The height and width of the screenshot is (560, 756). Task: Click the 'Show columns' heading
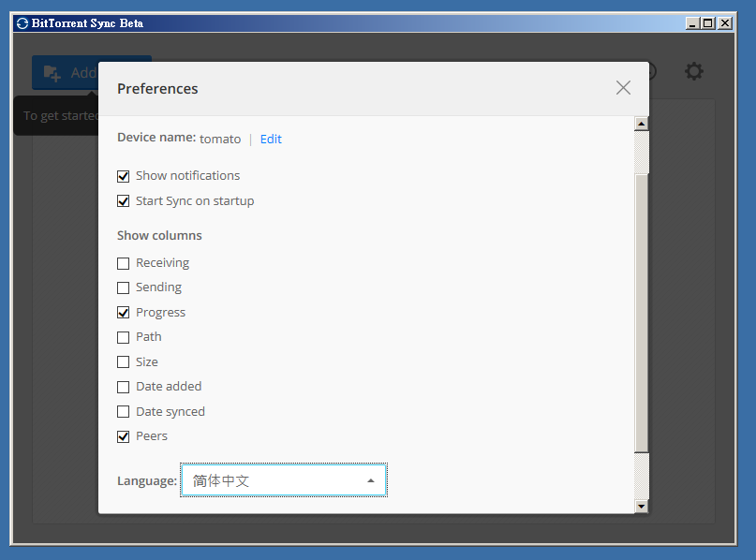tap(159, 236)
